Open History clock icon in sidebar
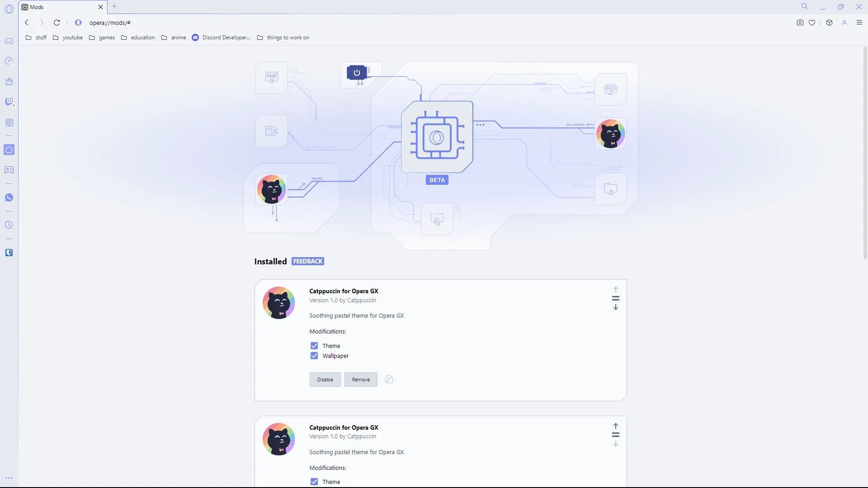 coord(9,225)
